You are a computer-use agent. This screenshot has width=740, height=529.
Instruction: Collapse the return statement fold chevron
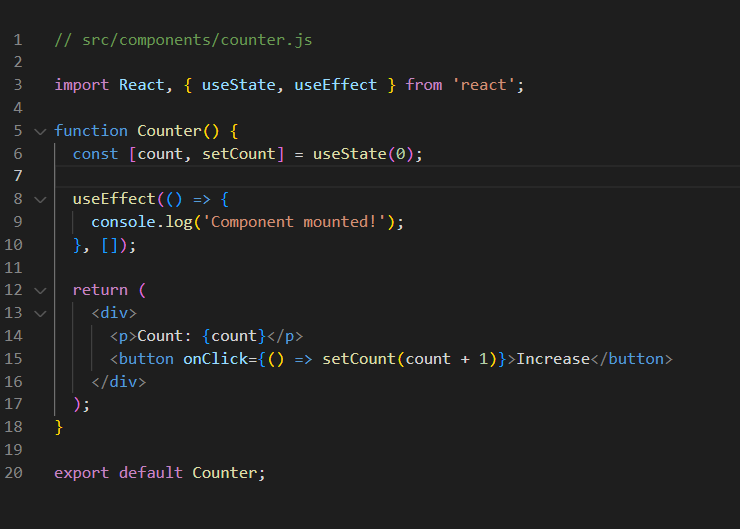pos(41,291)
